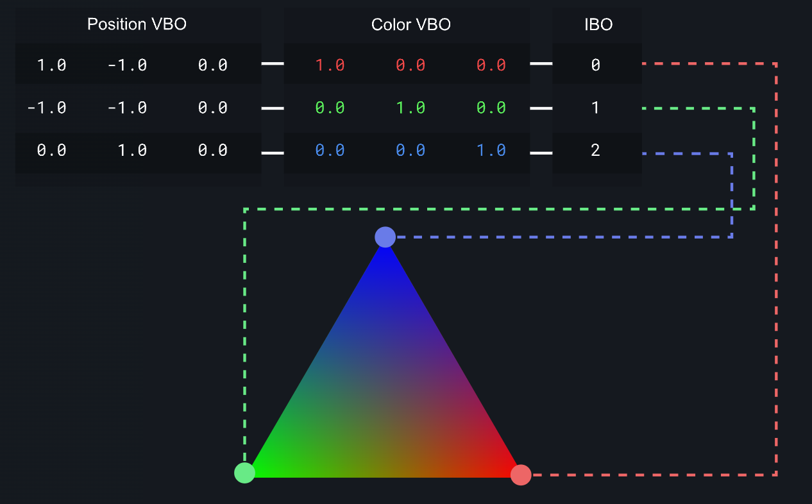Click the blue 1.0 color value

pyautogui.click(x=491, y=150)
